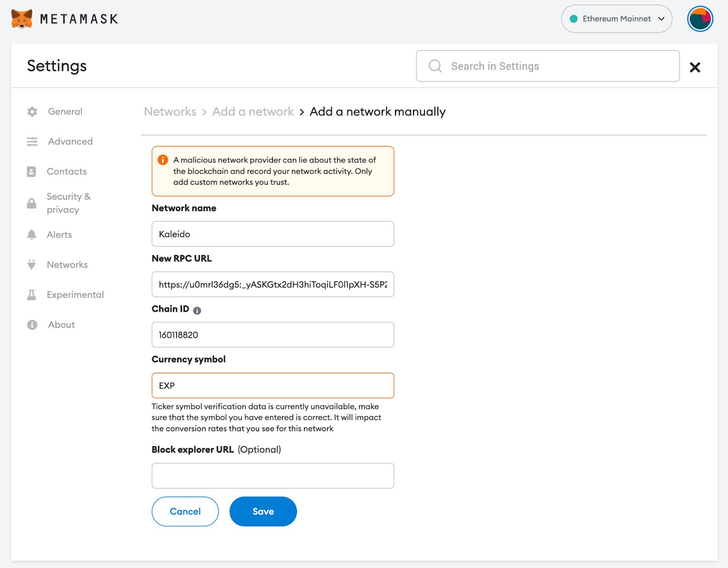Viewport: 728px width, 568px height.
Task: Click the 'Network name' label
Action: coord(184,208)
